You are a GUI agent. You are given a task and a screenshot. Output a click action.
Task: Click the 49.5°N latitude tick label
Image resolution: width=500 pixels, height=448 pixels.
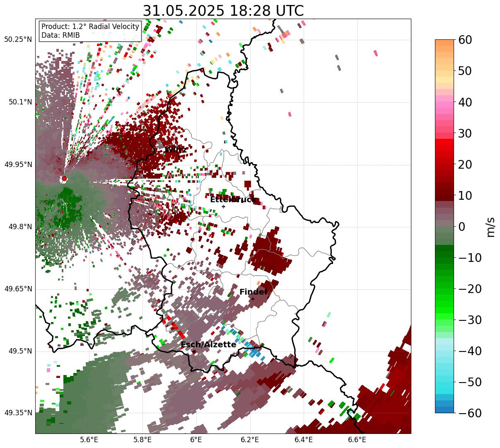click(20, 351)
